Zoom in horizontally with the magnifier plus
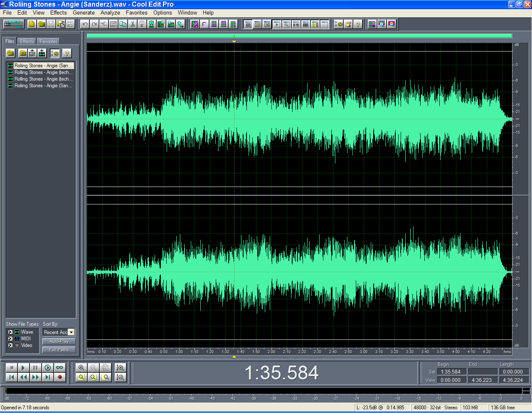Image resolution: width=532 pixels, height=413 pixels. (81, 368)
